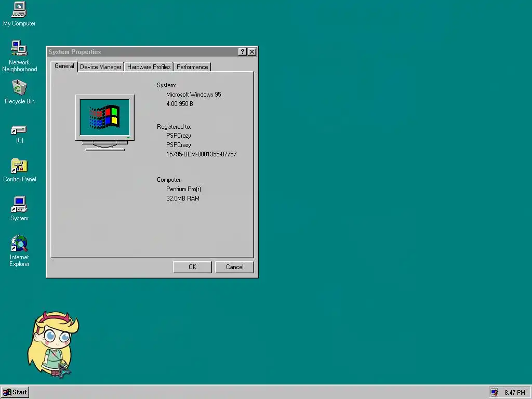The height and width of the screenshot is (399, 532).
Task: Click the 'Microsoft Windows 95' text
Action: coord(193,95)
